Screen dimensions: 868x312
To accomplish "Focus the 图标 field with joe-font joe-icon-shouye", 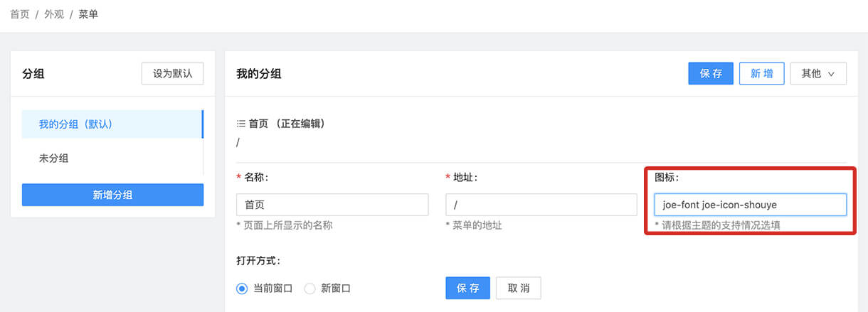I will [x=750, y=205].
